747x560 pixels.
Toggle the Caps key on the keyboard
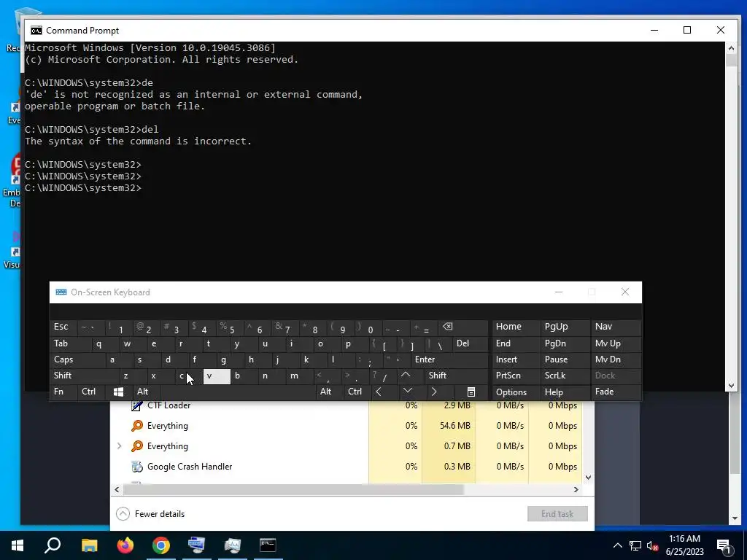pyautogui.click(x=77, y=359)
